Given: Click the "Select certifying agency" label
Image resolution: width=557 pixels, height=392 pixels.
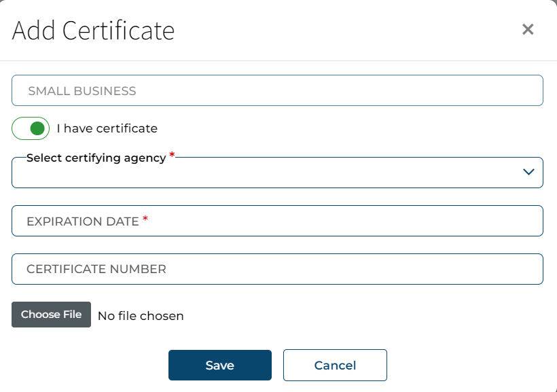Looking at the screenshot, I should pyautogui.click(x=96, y=158).
